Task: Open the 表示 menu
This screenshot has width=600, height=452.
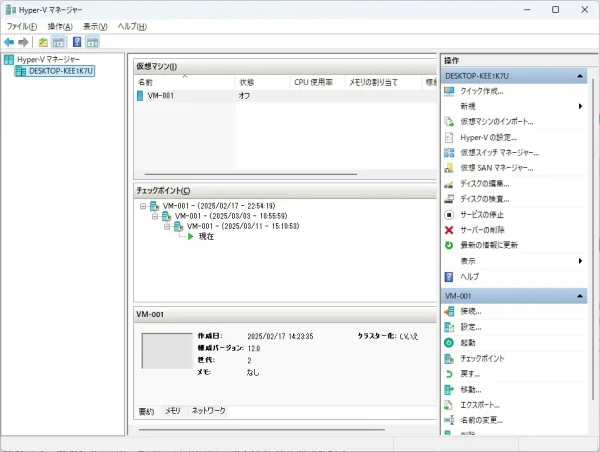Action: tap(95, 26)
